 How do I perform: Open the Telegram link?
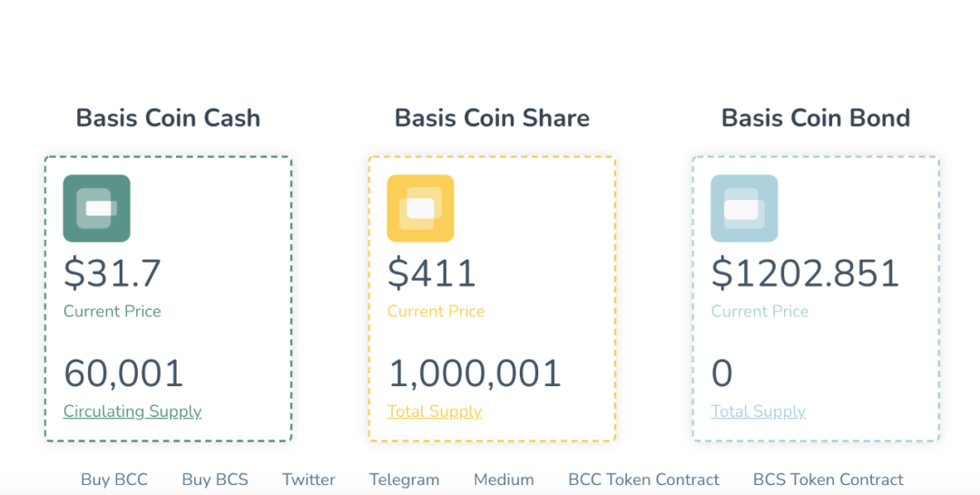point(405,480)
